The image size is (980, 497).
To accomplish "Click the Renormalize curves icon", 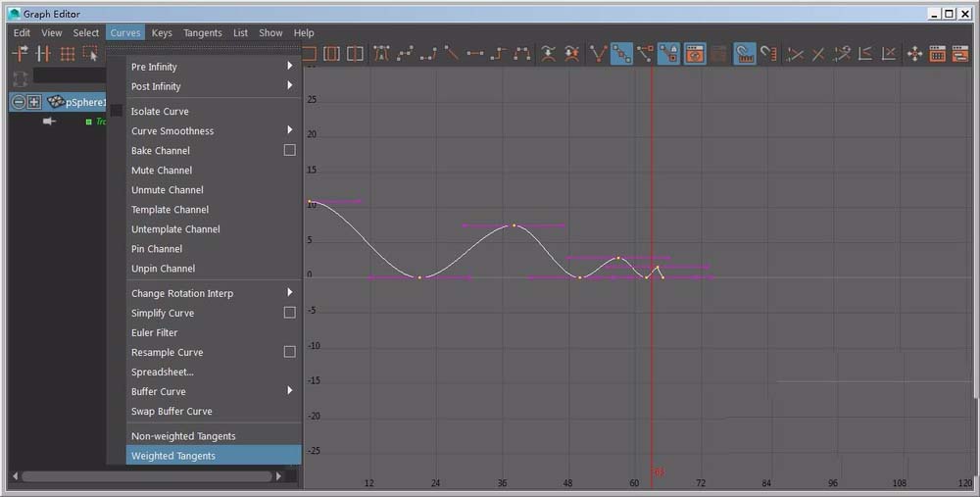I will 842,54.
